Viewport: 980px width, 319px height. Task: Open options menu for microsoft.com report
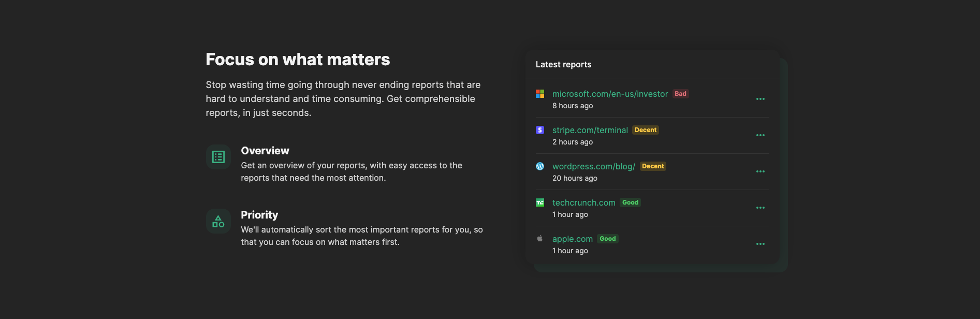point(760,99)
